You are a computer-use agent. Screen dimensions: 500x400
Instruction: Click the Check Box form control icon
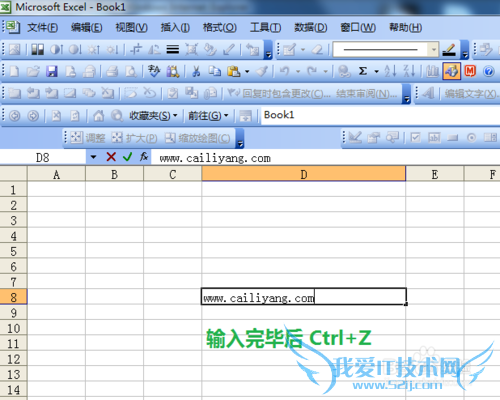coord(415,138)
